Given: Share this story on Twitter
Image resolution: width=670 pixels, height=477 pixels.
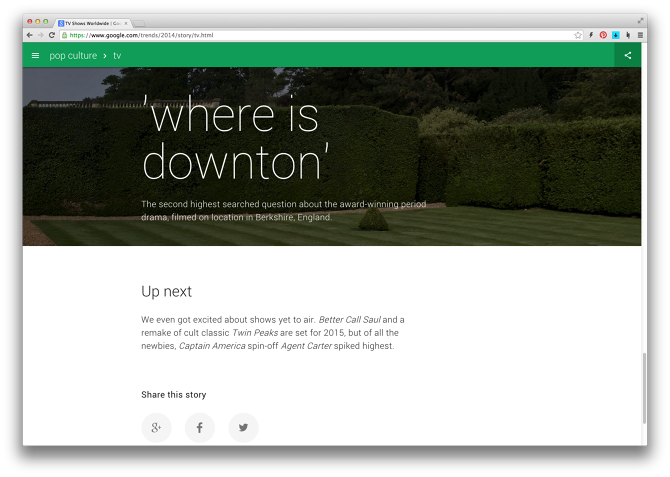Looking at the screenshot, I should pos(243,428).
